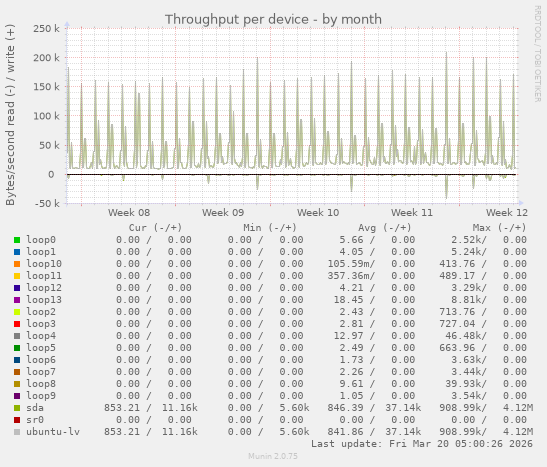Click loop3 max value '727.04'

point(457,324)
